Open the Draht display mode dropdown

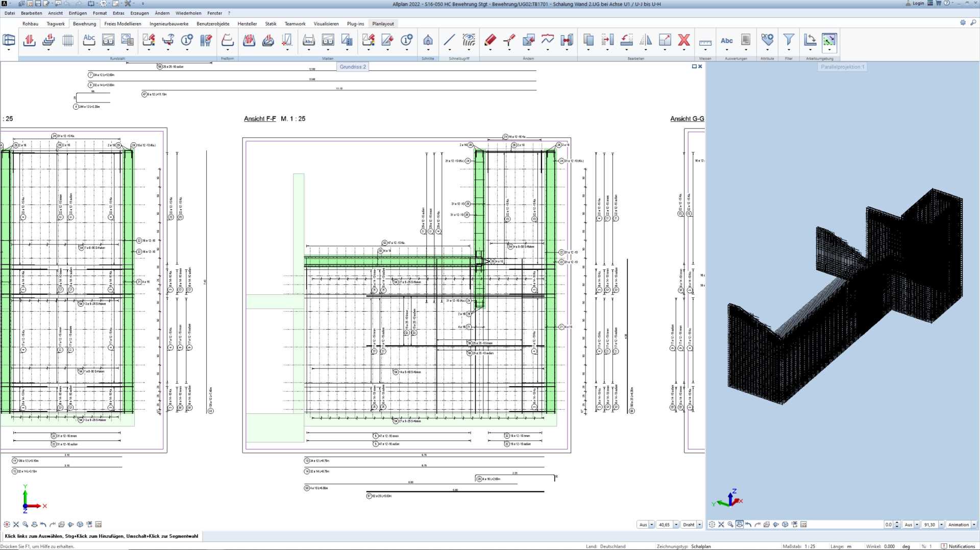click(x=699, y=524)
